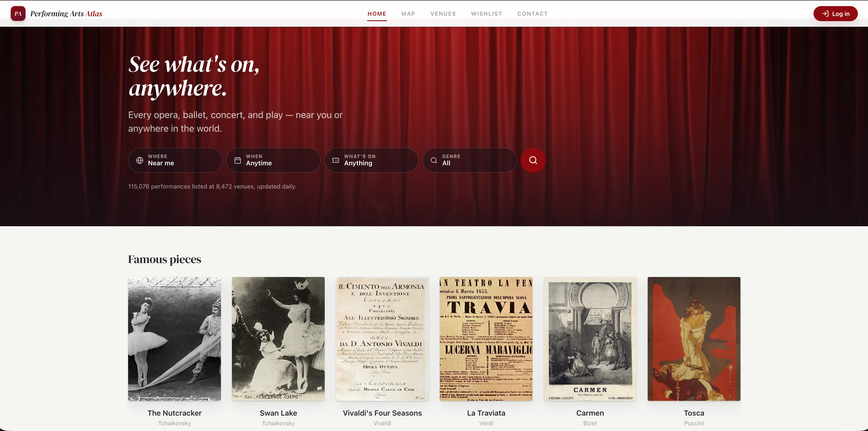Click 'Tchaikovsky' label under The Nutcracker

click(x=175, y=423)
